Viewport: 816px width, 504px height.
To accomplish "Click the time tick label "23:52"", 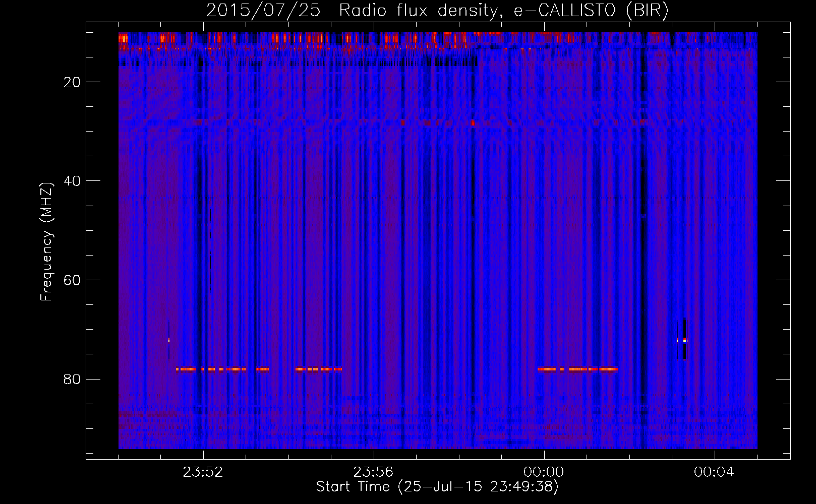I will 203,472.
